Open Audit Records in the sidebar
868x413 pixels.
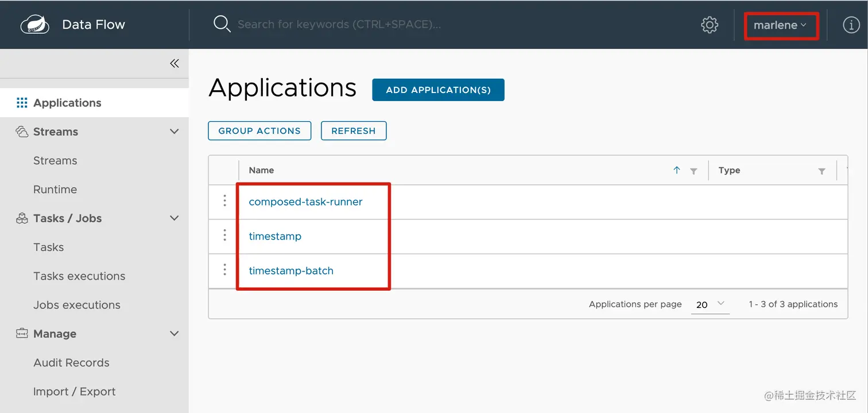pos(71,362)
